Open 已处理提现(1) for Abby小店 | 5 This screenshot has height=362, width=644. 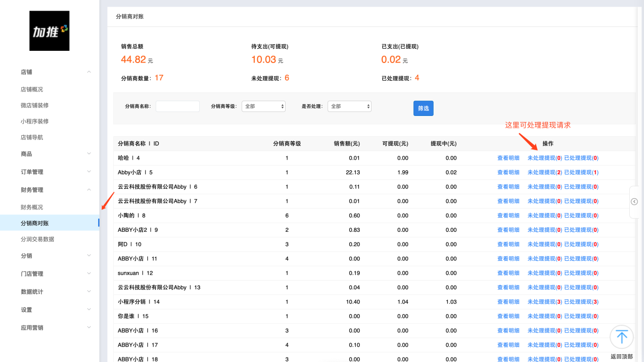[x=581, y=172]
